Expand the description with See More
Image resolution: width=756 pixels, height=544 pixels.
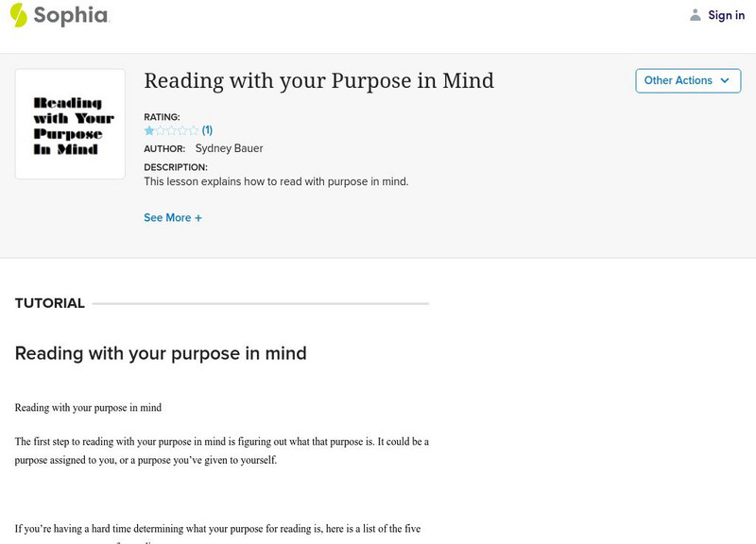click(x=167, y=218)
